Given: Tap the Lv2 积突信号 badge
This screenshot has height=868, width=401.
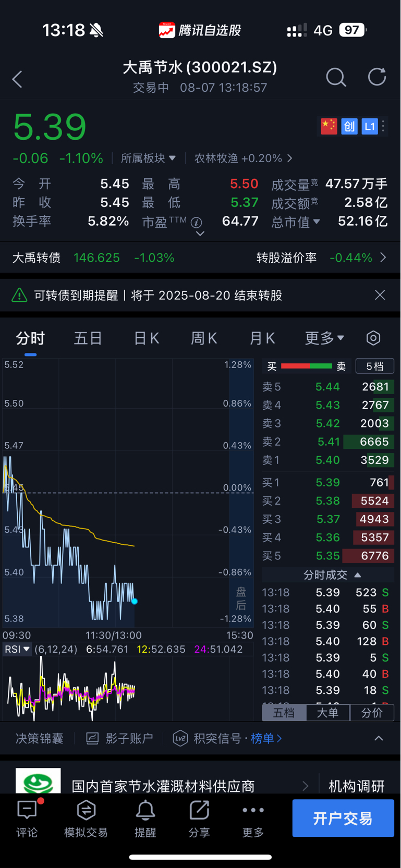Looking at the screenshot, I should pyautogui.click(x=180, y=738).
